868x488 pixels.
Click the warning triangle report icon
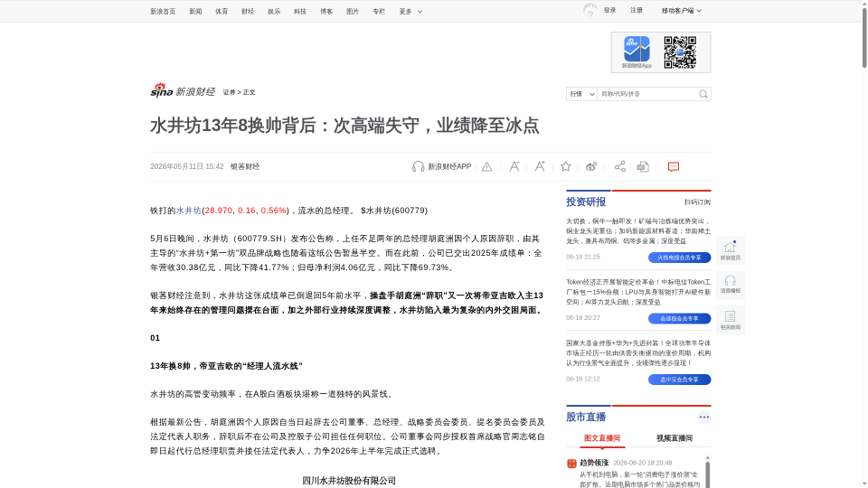point(486,166)
